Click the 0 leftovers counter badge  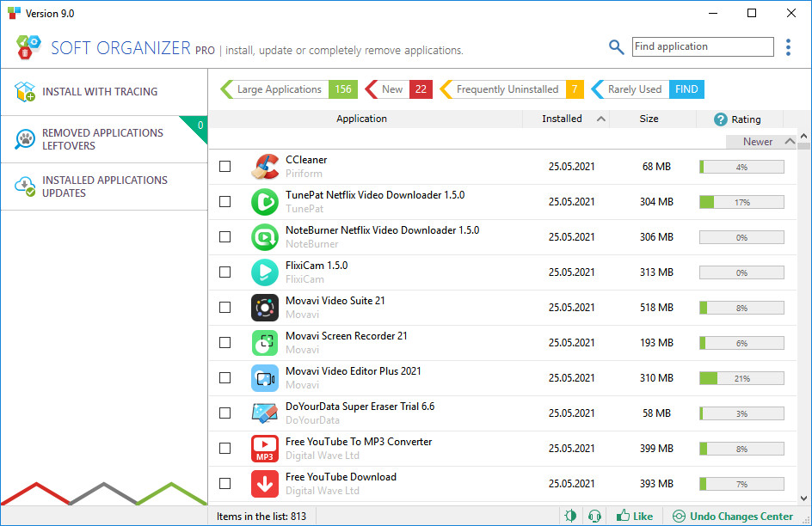click(x=200, y=125)
